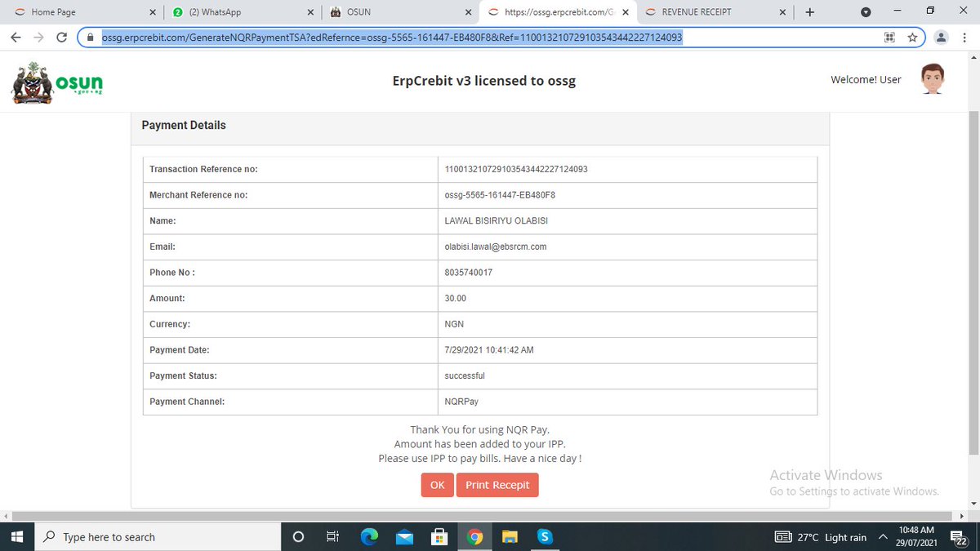Image resolution: width=980 pixels, height=551 pixels.
Task: Select merchant reference ossg-5565-161447-EB480F8
Action: 500,195
